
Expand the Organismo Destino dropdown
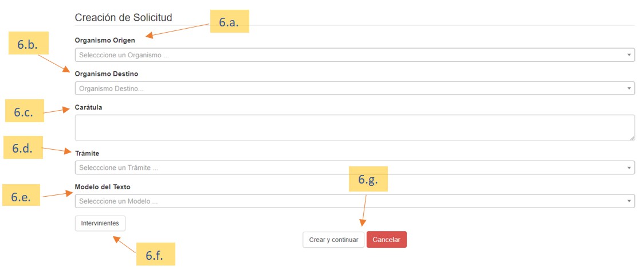354,88
